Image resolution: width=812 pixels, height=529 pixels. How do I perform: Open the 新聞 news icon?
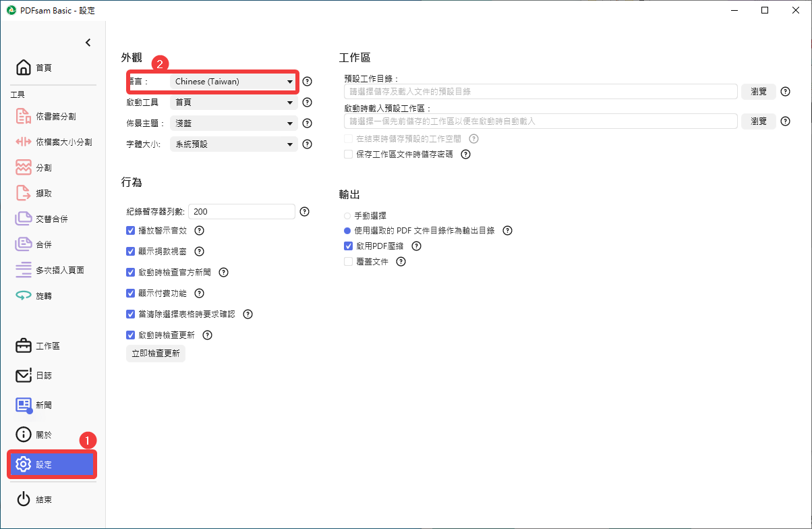[x=24, y=405]
